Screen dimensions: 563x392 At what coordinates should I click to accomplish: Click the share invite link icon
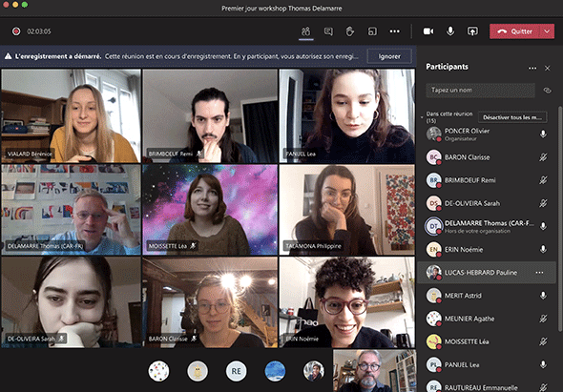click(x=547, y=91)
